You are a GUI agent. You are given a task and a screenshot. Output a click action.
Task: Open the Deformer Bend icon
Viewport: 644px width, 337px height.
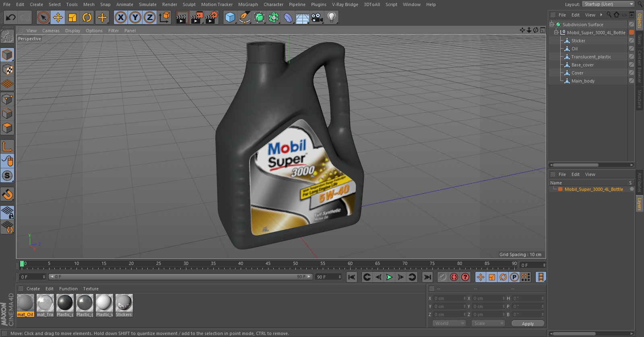tap(288, 17)
